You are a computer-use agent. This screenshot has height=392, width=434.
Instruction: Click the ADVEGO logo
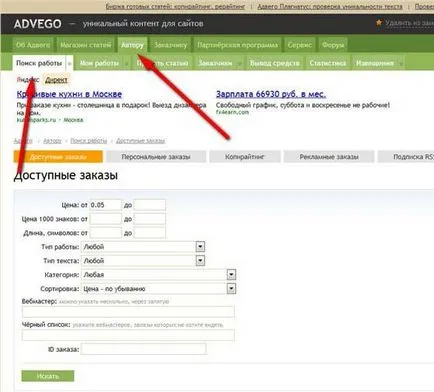[38, 24]
